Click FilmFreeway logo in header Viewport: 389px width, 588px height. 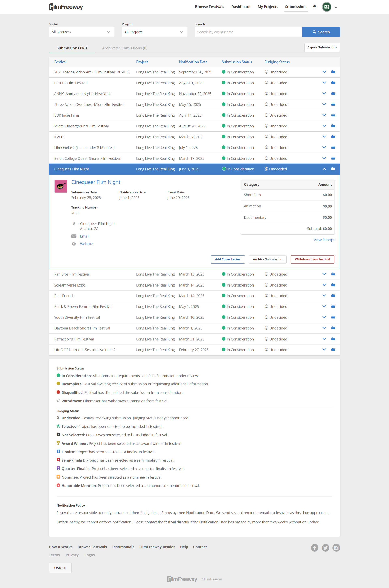click(x=66, y=7)
